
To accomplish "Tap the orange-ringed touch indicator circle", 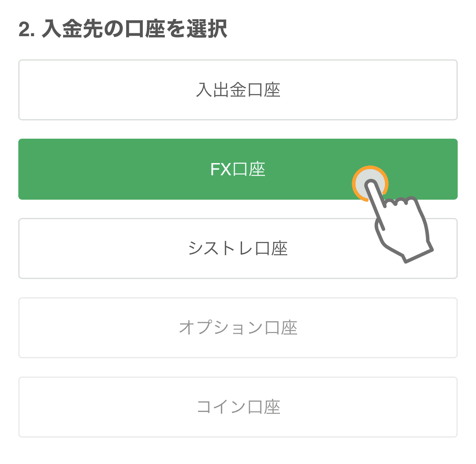I will point(370,183).
